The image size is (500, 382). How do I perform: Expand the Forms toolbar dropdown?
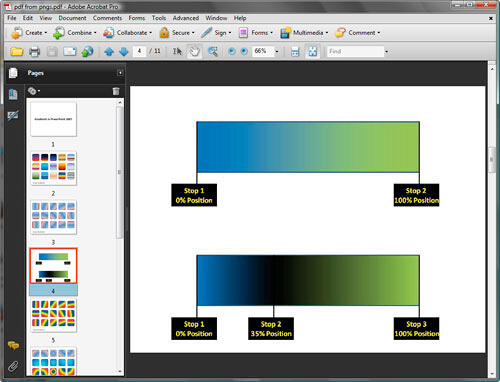click(x=271, y=33)
